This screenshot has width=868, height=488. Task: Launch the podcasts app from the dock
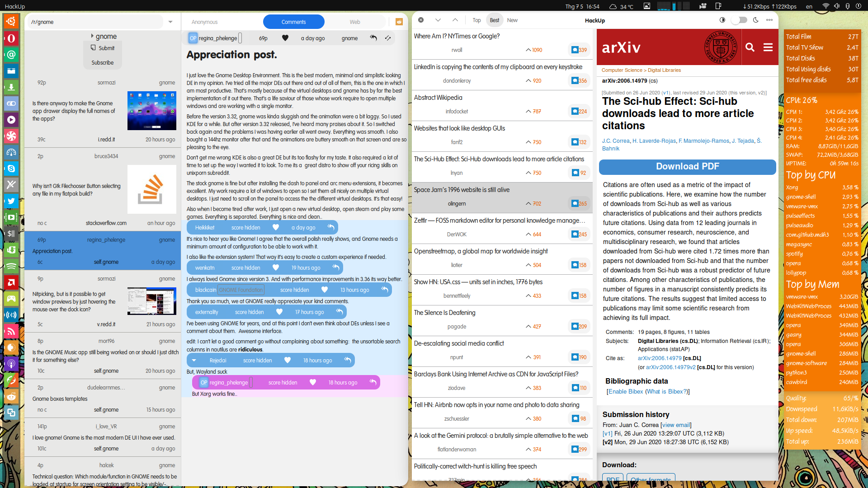pos(11,364)
